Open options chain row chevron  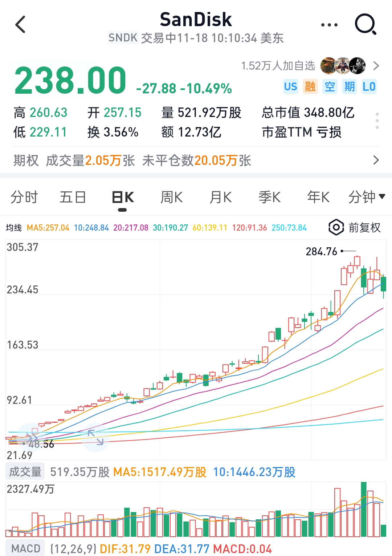pos(376,160)
